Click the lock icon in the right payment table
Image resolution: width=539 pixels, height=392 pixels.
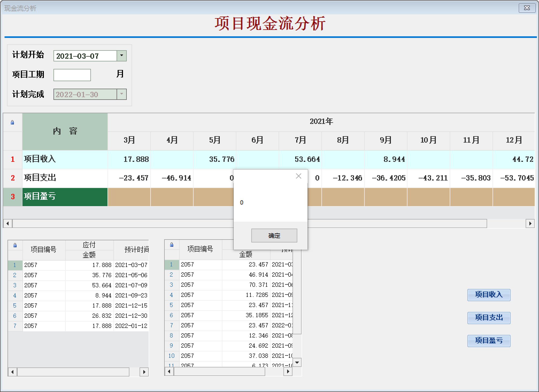tap(172, 245)
